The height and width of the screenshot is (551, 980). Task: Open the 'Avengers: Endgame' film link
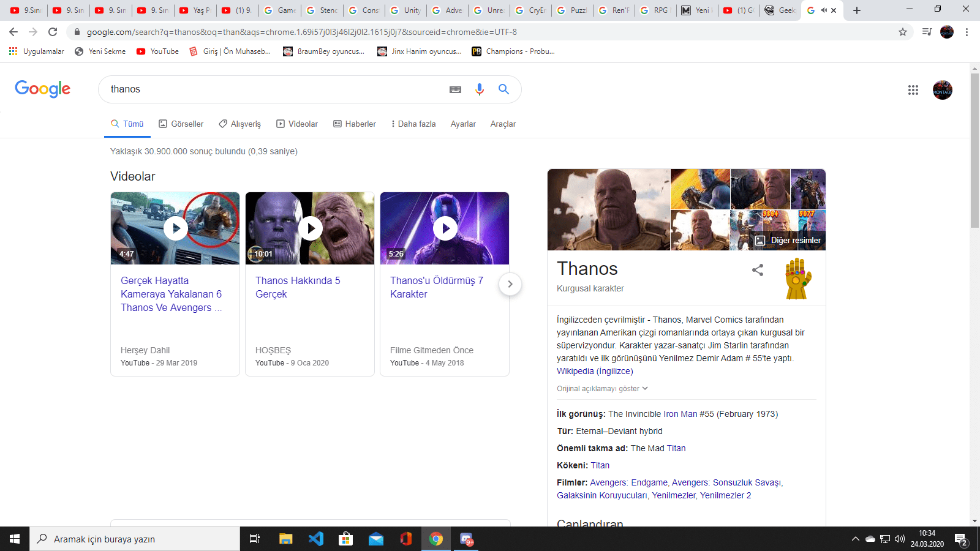click(629, 482)
